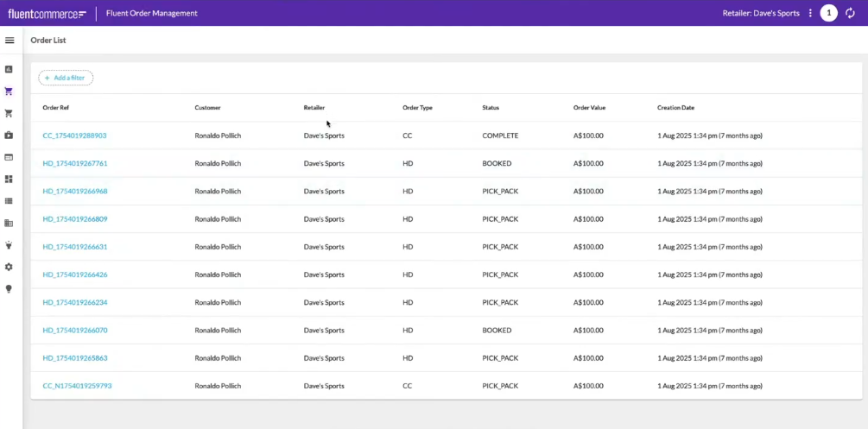Click the list rows sidebar icon
868x429 pixels.
point(10,201)
